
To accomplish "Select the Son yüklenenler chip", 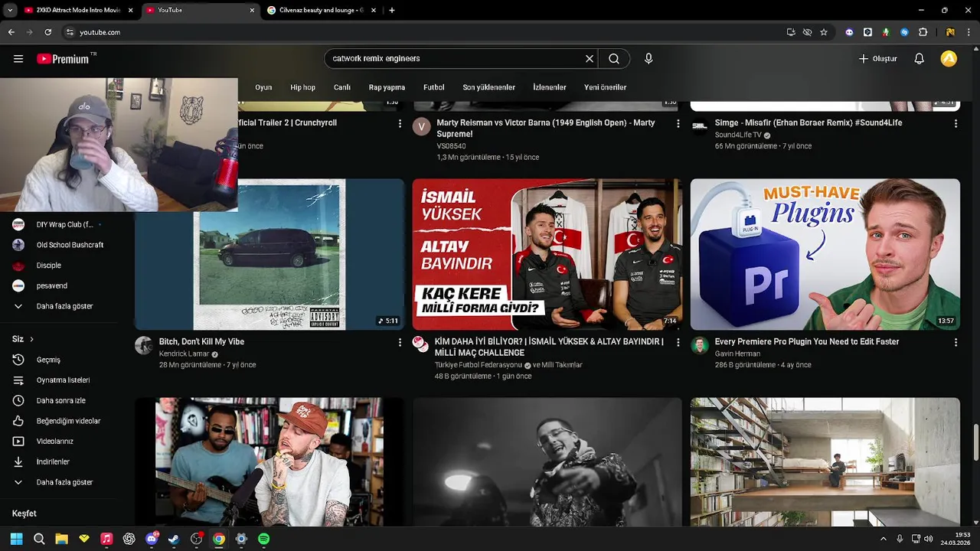I will [488, 87].
